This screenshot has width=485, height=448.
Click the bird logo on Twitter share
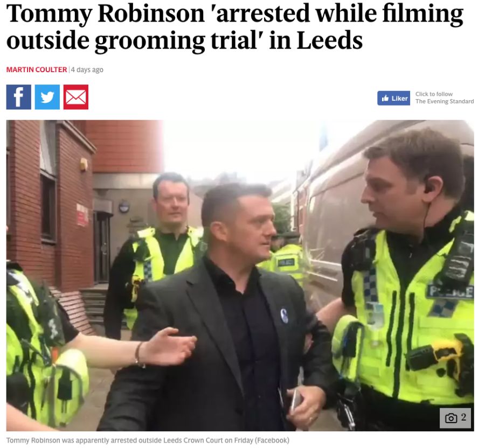pos(47,97)
